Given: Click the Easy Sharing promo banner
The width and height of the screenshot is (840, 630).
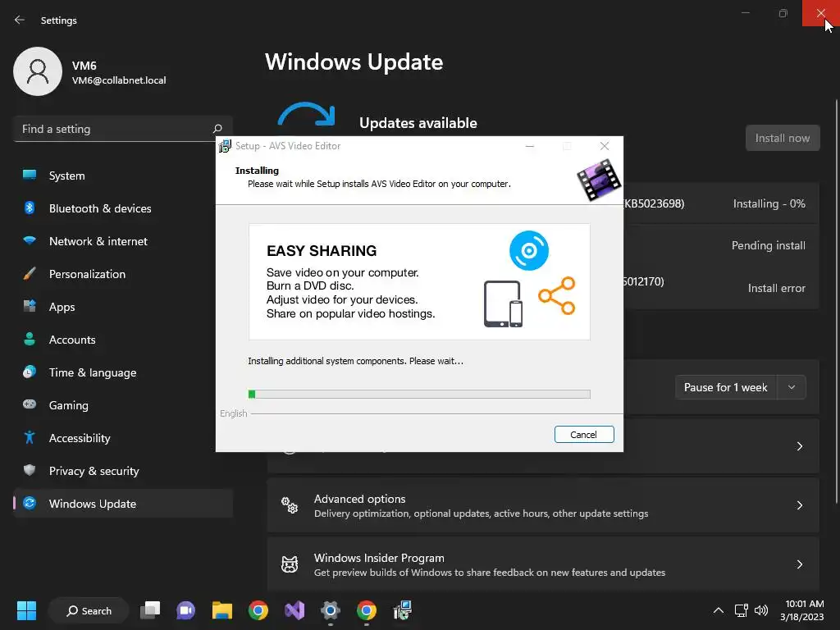Looking at the screenshot, I should tap(419, 282).
